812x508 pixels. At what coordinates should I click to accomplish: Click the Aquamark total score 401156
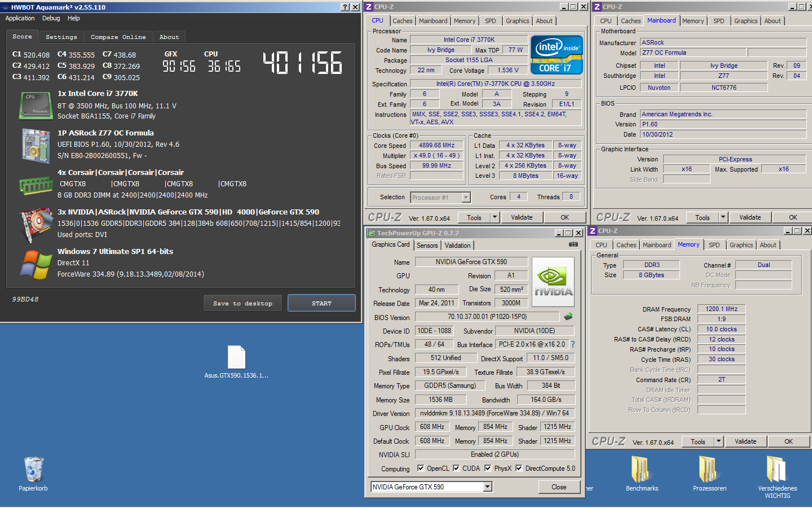[303, 63]
